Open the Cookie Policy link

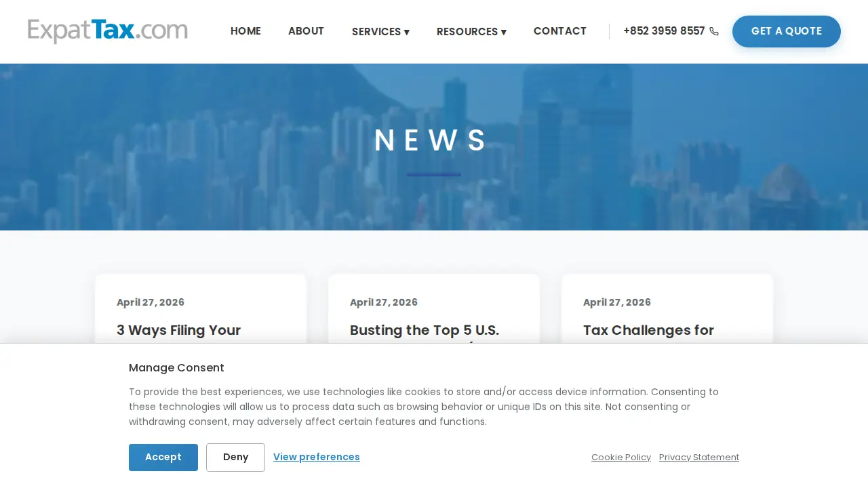point(621,457)
